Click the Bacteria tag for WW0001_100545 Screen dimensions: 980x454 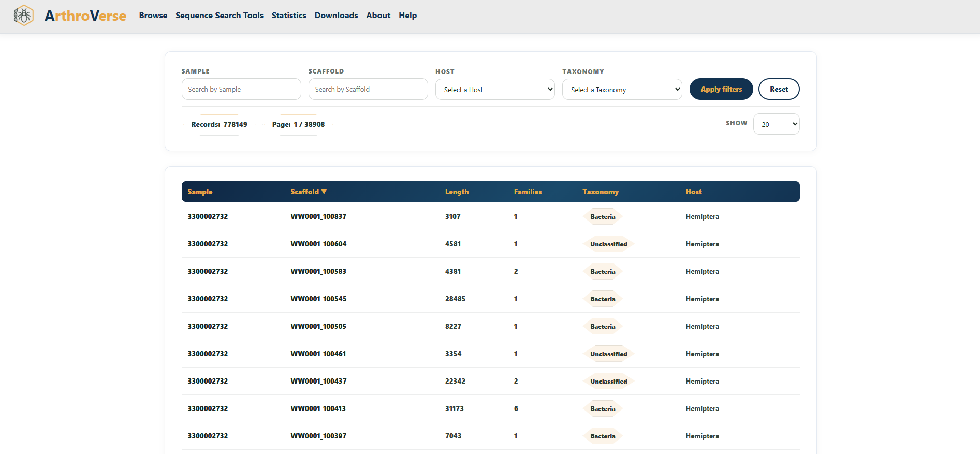603,299
